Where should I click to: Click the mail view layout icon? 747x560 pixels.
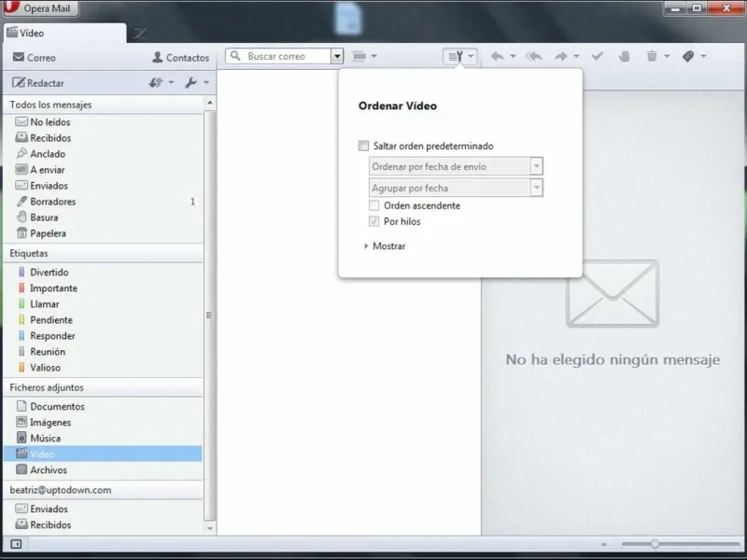point(359,56)
